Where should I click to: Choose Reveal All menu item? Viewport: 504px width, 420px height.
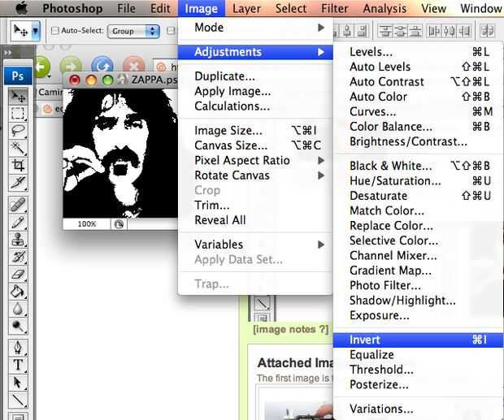255,220
